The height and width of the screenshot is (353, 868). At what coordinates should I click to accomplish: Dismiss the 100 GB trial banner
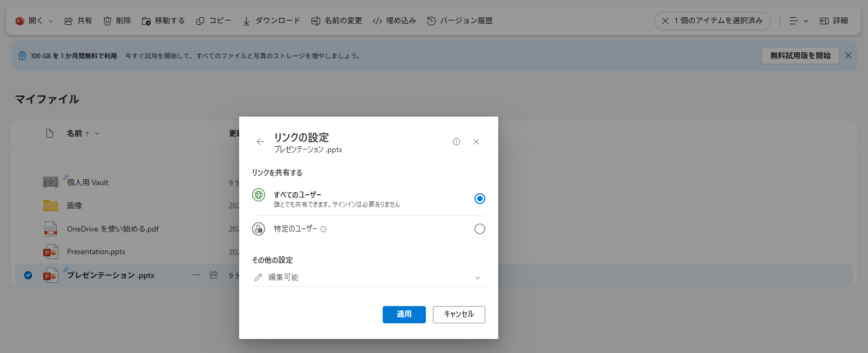848,56
